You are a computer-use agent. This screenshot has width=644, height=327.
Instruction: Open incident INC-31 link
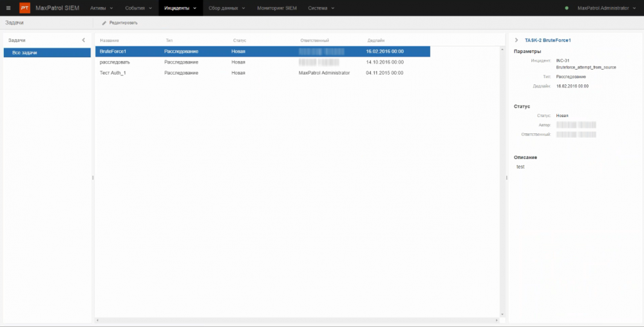563,61
